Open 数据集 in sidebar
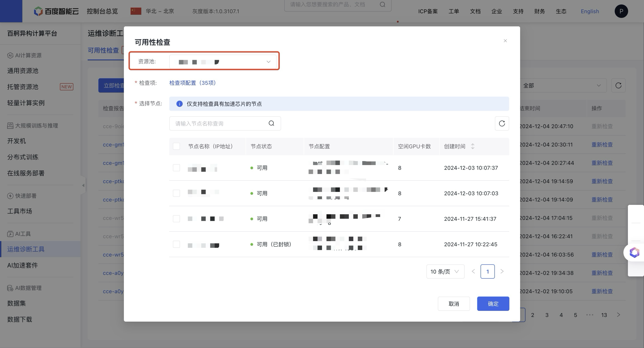The image size is (644, 348). point(17,303)
